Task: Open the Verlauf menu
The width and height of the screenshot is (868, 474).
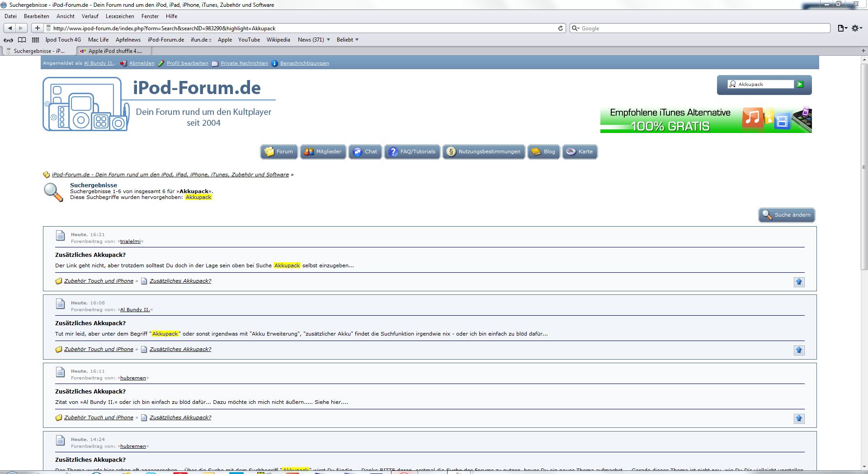Action: coord(90,16)
